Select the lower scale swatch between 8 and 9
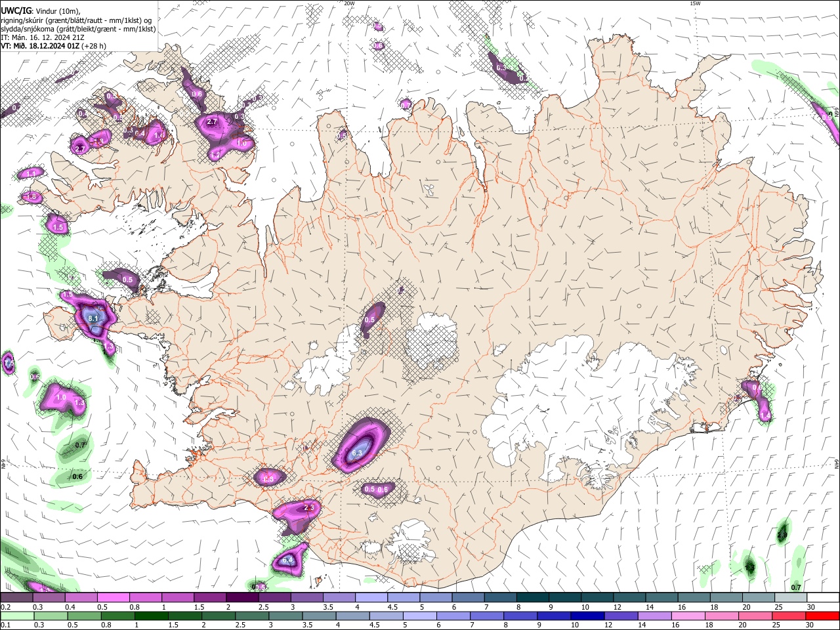The image size is (840, 630). click(x=519, y=616)
